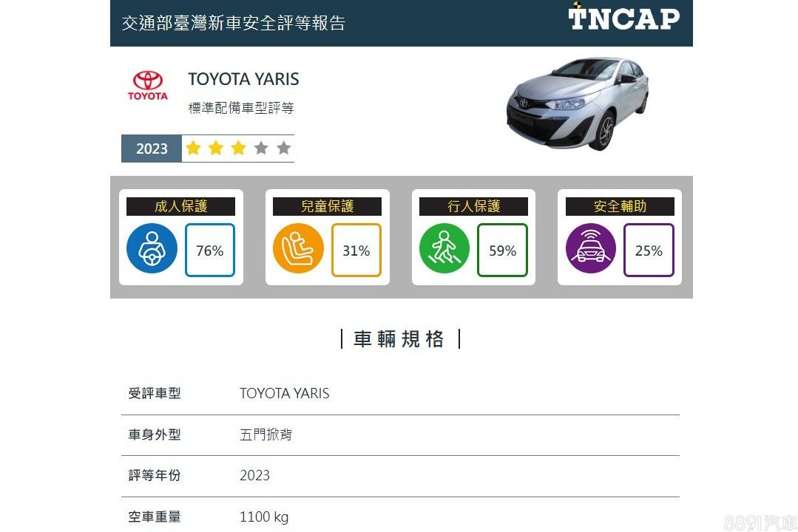The width and height of the screenshot is (798, 532).
Task: Click the 車輛規格 section heading
Action: (x=399, y=338)
